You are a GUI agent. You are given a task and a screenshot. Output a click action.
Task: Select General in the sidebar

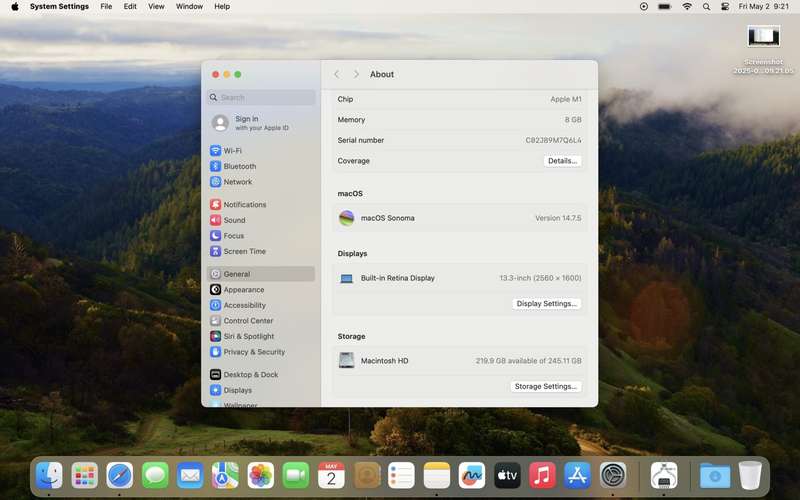261,274
